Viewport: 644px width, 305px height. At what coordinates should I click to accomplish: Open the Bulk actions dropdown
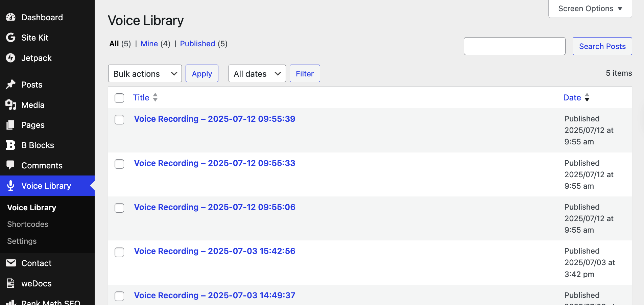(x=145, y=73)
